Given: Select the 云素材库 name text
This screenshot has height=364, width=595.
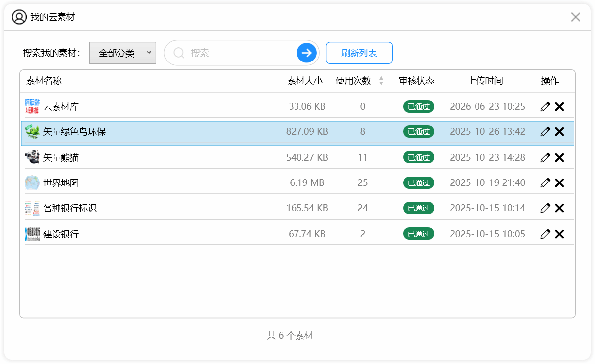Looking at the screenshot, I should coord(61,106).
